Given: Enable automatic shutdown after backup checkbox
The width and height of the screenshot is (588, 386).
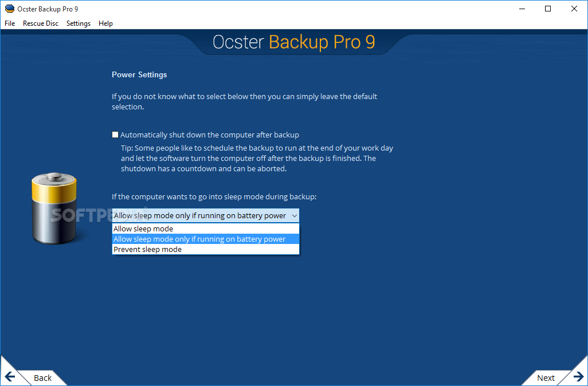Looking at the screenshot, I should [x=115, y=135].
